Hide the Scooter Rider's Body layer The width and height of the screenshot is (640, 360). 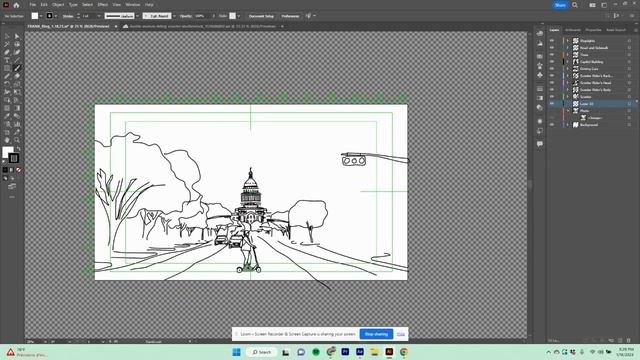[x=552, y=90]
